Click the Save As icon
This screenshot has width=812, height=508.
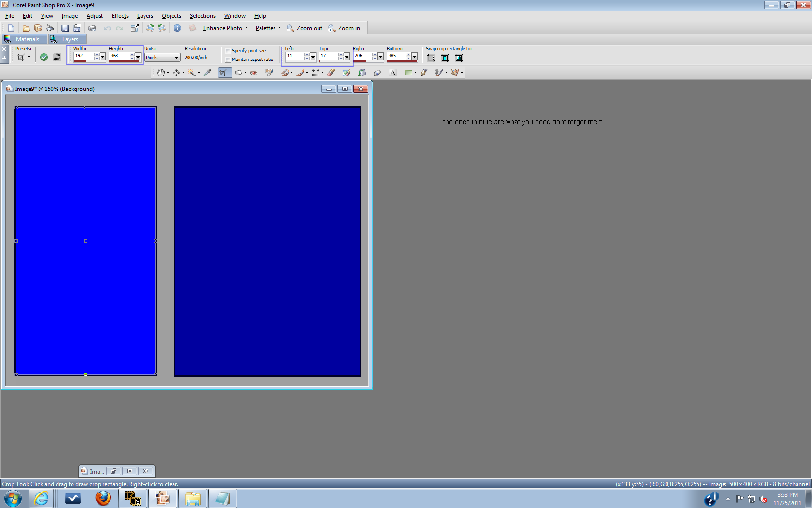76,28
